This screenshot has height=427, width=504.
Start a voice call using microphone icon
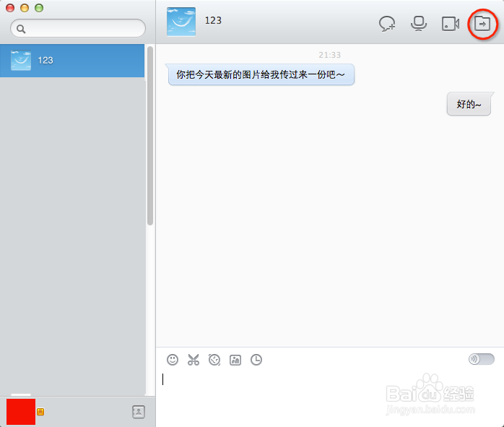pyautogui.click(x=419, y=23)
